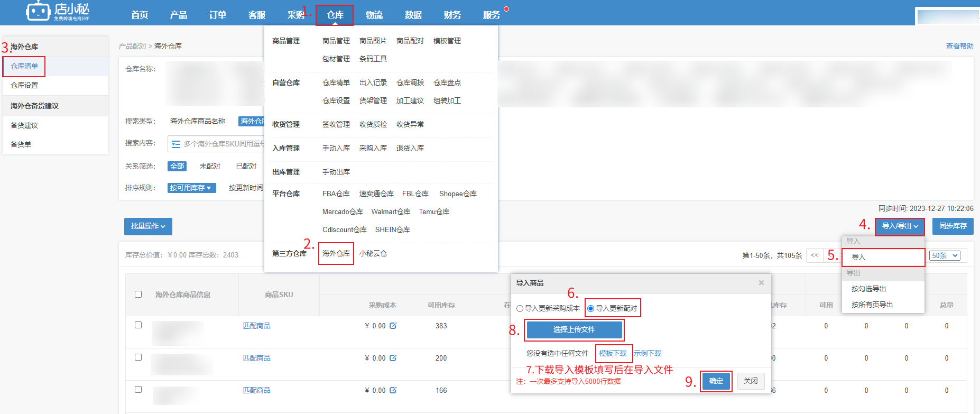Click the multi-SKU list icon in search box
The image size is (980, 414).
click(176, 144)
